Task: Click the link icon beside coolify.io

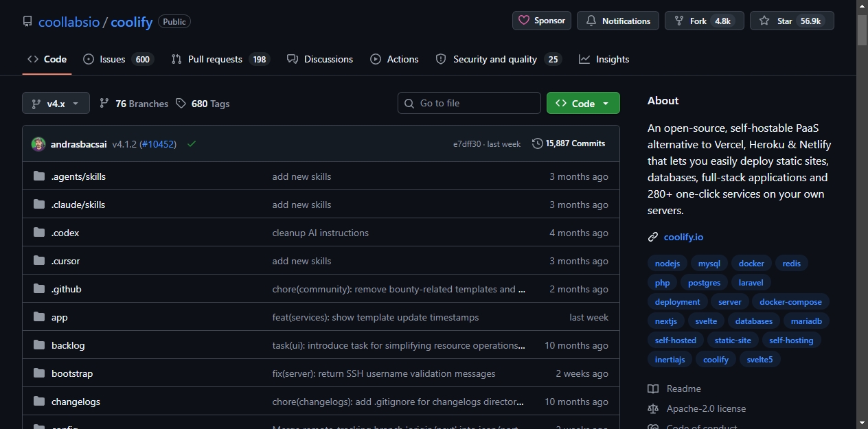Action: tap(653, 237)
